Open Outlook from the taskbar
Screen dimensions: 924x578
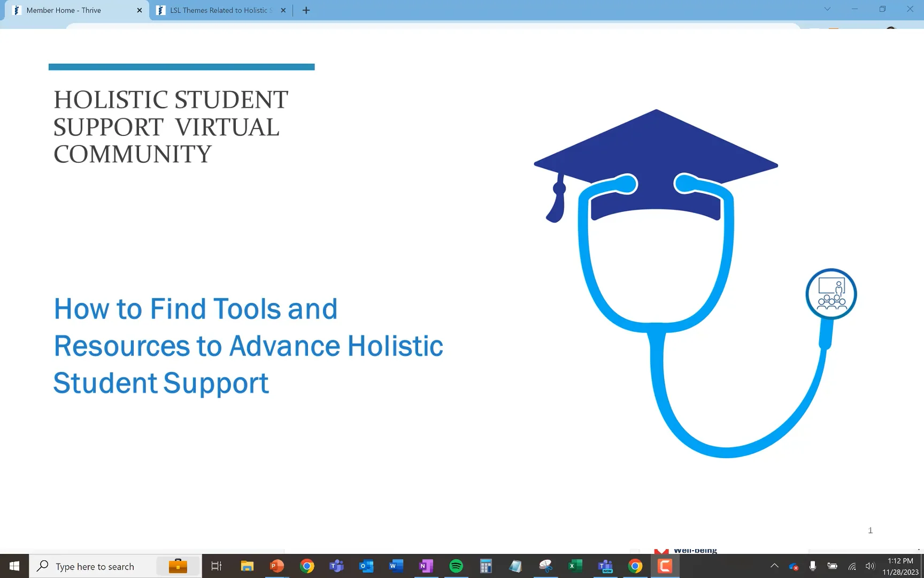click(366, 566)
